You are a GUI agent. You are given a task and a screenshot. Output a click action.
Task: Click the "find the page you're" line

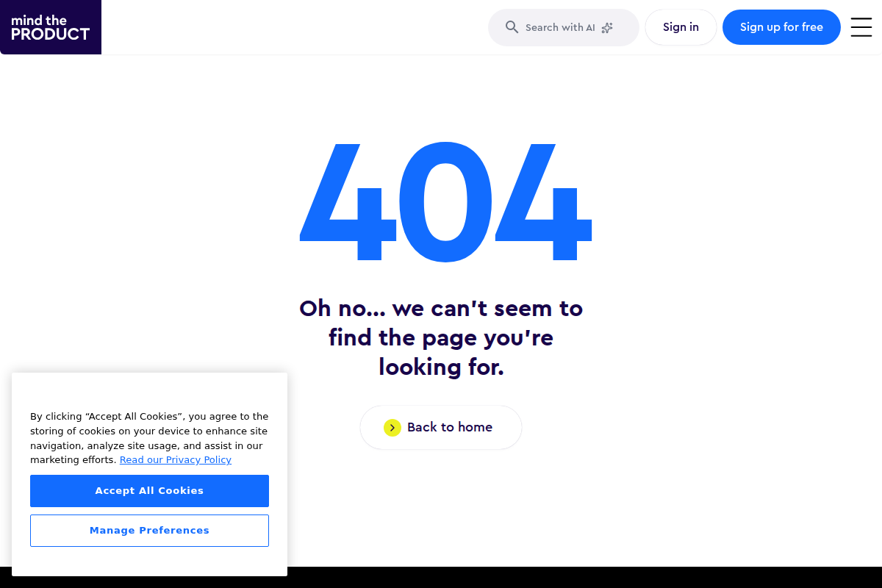[x=441, y=337]
